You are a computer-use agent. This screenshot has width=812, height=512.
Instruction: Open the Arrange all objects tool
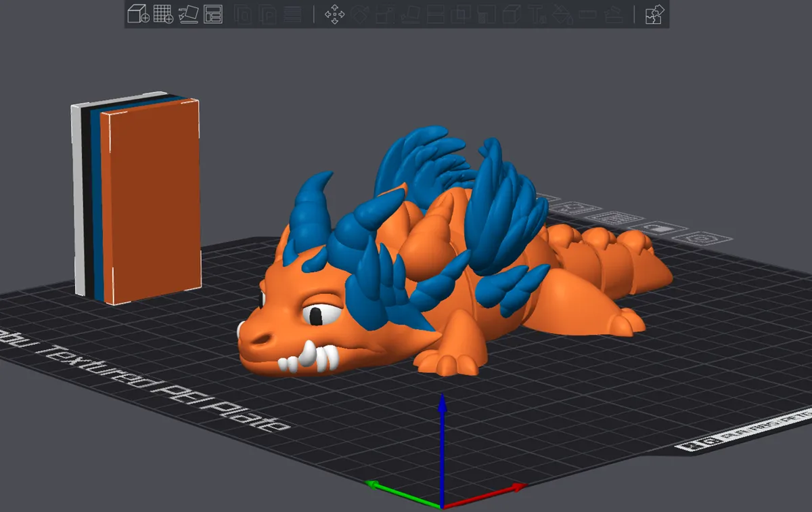coord(213,13)
